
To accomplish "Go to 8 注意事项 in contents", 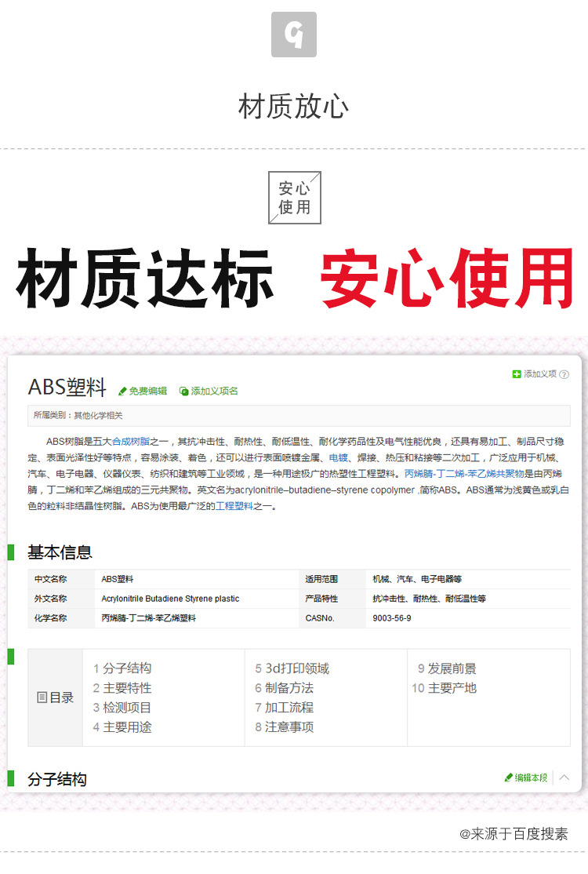I will tap(284, 727).
